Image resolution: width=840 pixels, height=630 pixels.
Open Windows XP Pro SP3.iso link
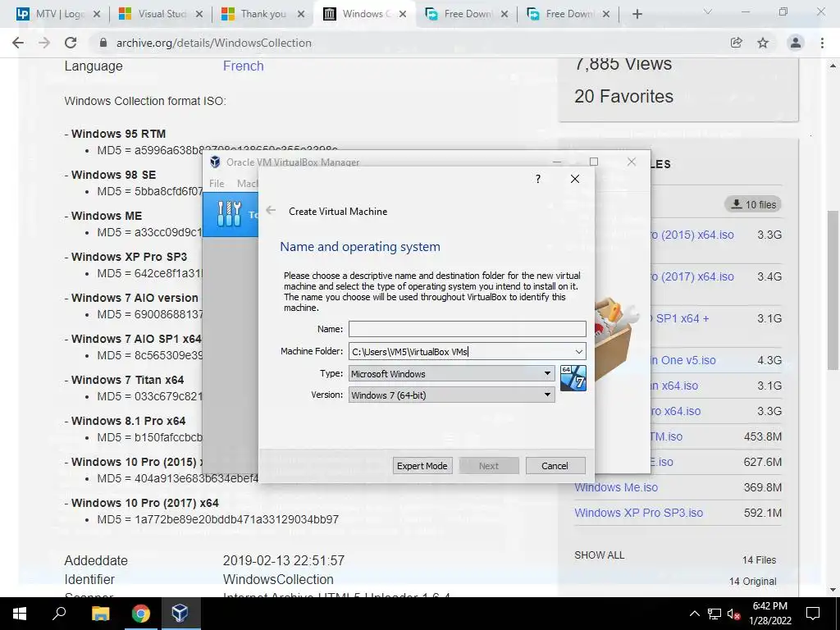(638, 513)
